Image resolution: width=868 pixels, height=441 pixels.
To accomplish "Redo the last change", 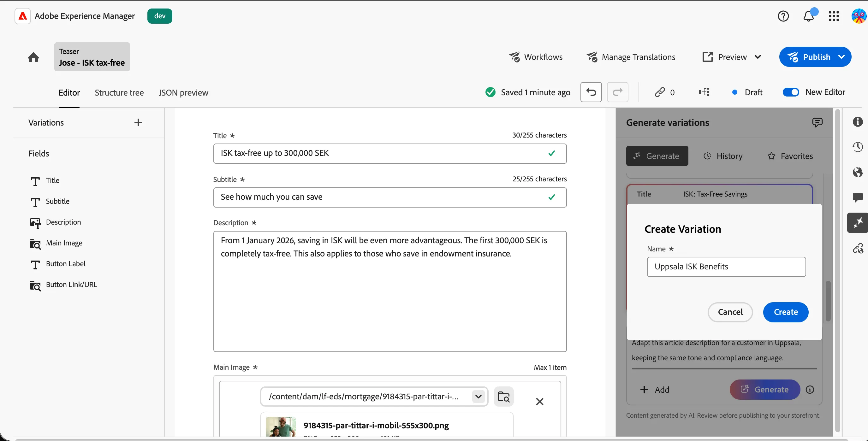I will coord(617,92).
